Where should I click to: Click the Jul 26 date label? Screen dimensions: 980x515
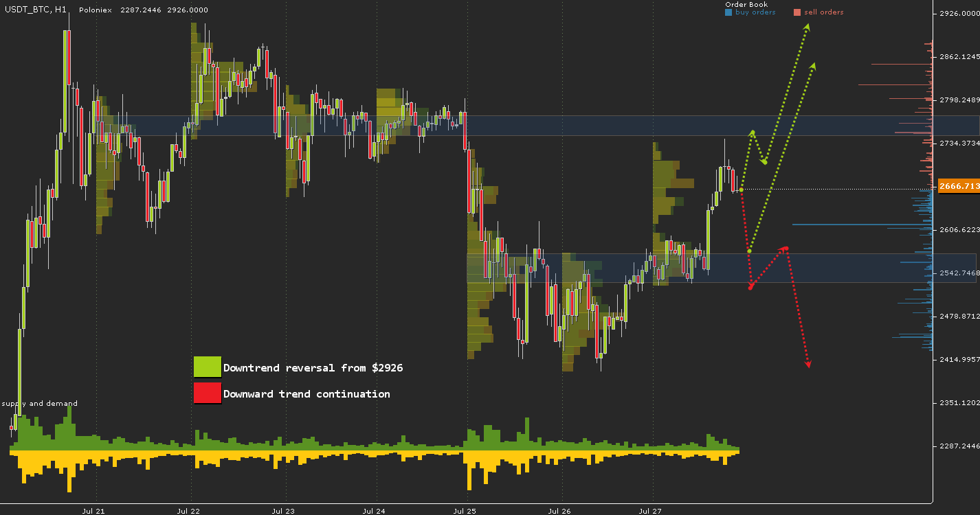coord(560,511)
